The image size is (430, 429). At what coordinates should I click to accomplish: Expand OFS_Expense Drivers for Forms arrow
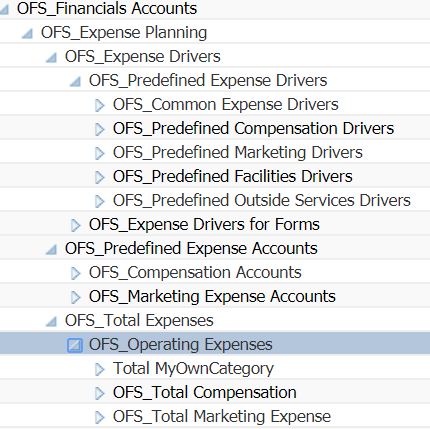pyautogui.click(x=75, y=225)
